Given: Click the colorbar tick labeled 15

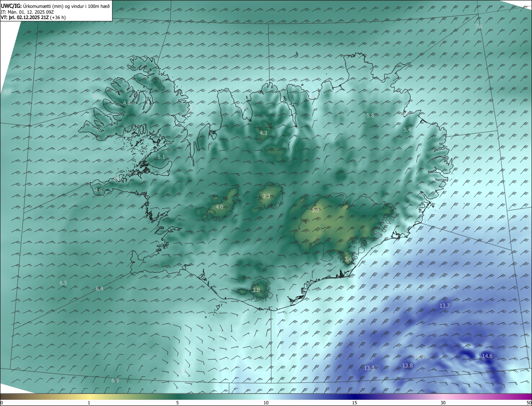Looking at the screenshot, I should coord(355,403).
